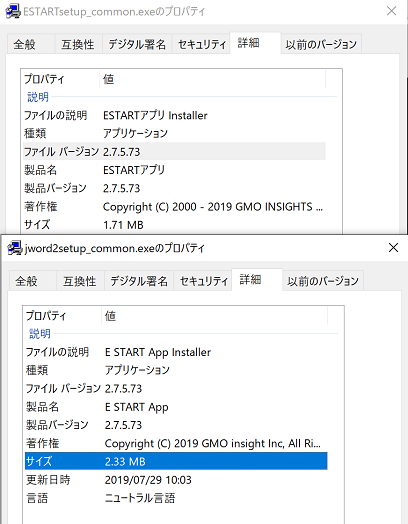
Task: Select 製品バージョン row in jword2setup window
Action: 176,425
